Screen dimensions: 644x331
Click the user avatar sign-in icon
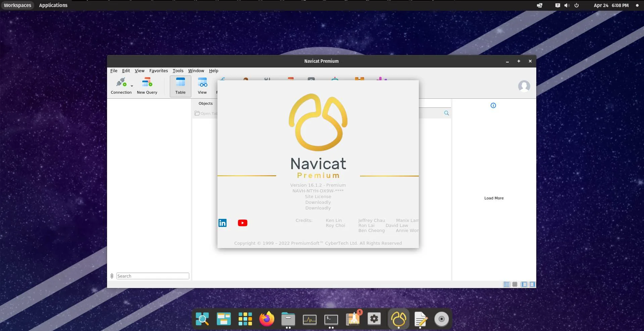[x=524, y=86]
